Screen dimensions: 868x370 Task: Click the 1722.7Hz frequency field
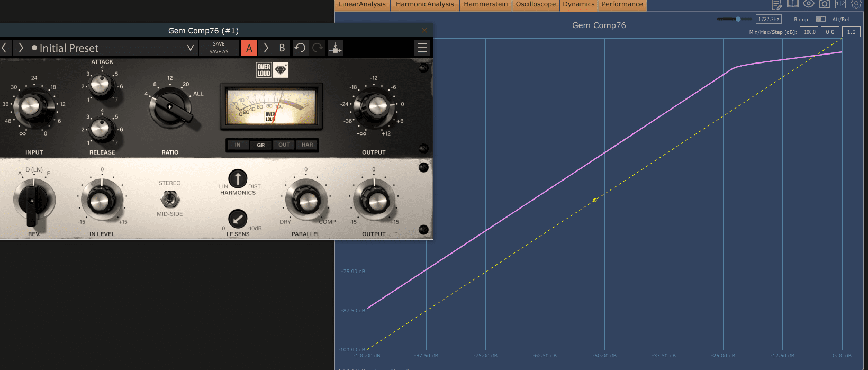pos(768,19)
